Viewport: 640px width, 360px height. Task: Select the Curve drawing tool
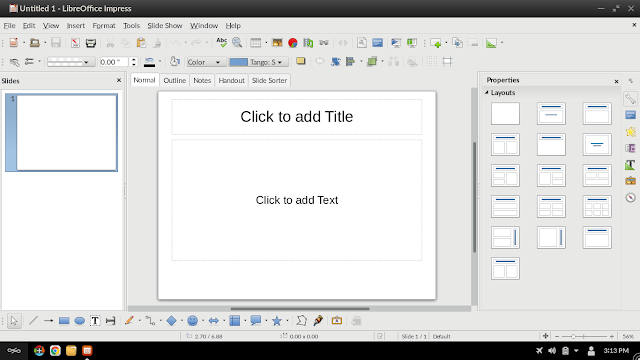pos(129,321)
